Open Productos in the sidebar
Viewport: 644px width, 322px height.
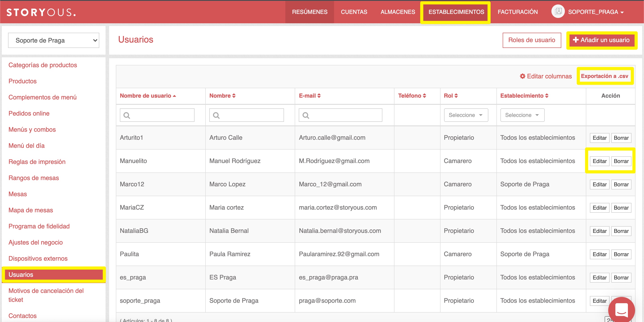click(x=23, y=81)
